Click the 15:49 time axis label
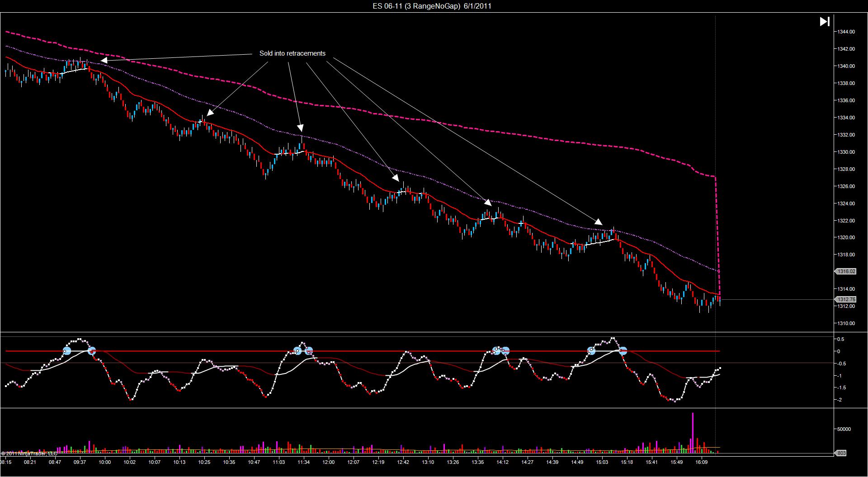This screenshot has width=868, height=477. click(x=676, y=462)
